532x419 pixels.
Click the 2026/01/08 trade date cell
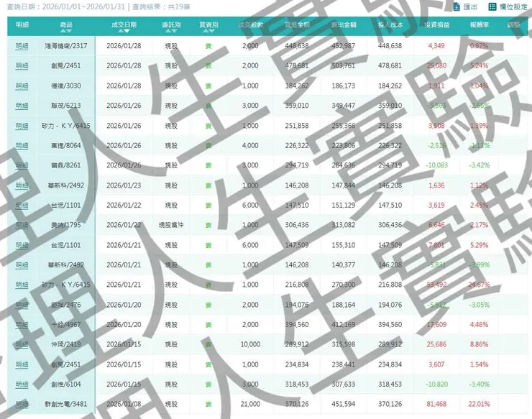click(x=124, y=404)
